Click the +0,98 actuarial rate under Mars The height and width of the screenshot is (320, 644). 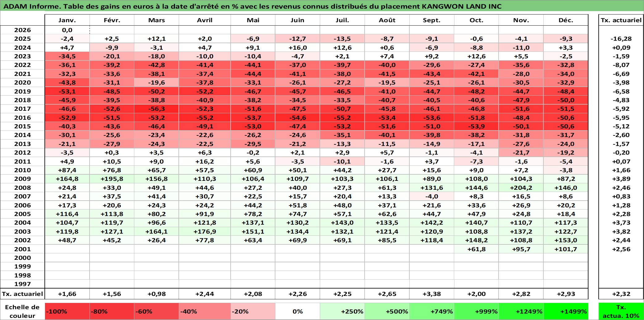157,294
